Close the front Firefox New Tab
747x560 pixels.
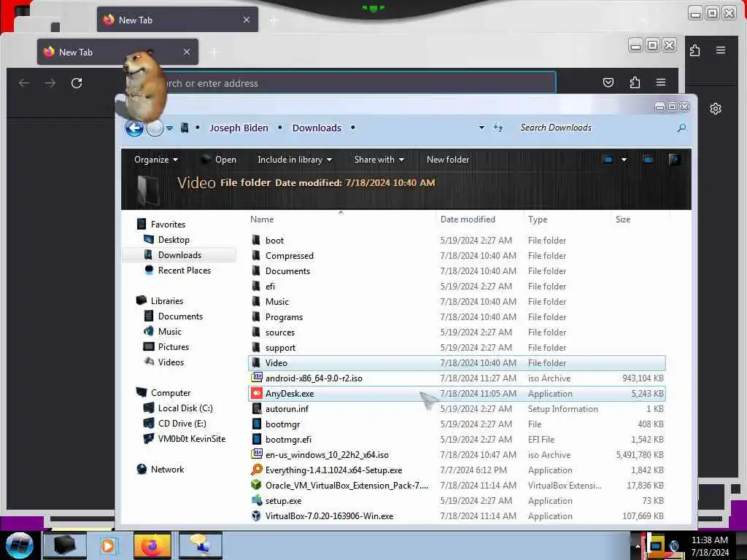click(x=187, y=52)
